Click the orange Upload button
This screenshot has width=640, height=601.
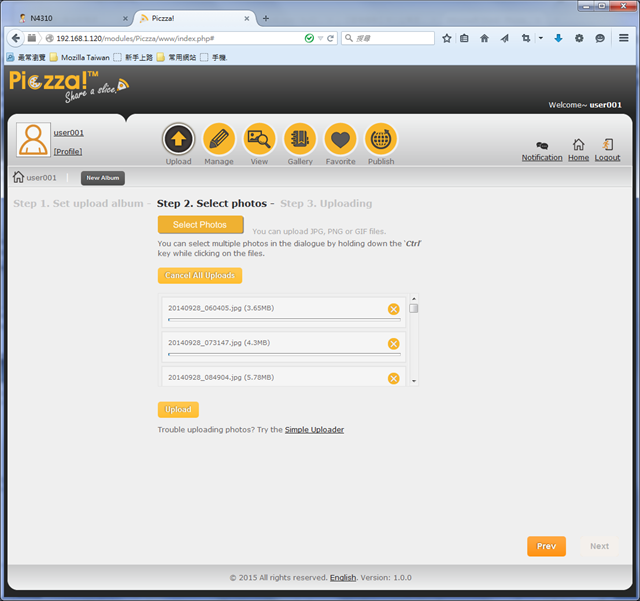click(178, 410)
